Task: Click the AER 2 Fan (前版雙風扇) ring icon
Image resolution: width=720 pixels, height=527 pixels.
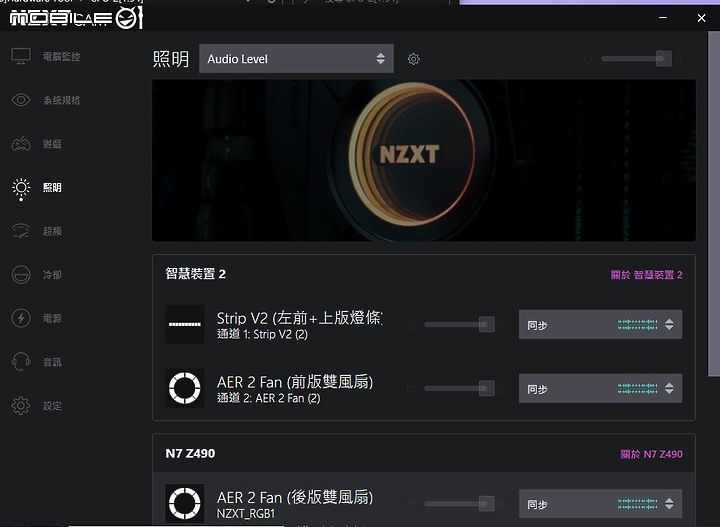Action: [x=185, y=388]
